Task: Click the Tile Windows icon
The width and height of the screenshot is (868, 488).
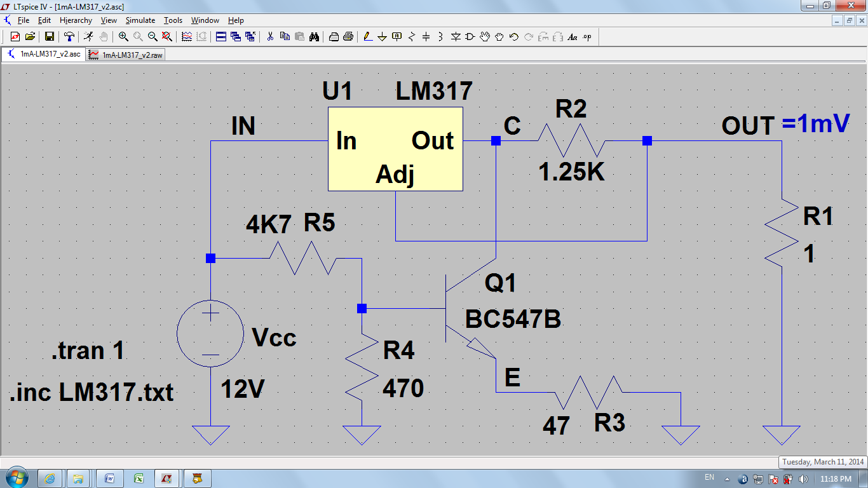Action: click(220, 37)
